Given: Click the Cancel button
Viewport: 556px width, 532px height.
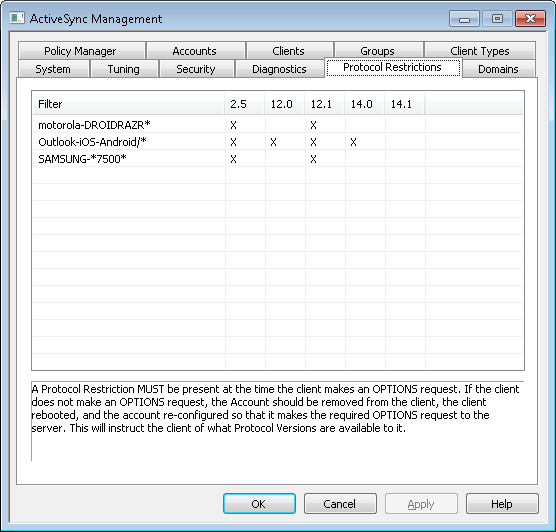Looking at the screenshot, I should 340,504.
